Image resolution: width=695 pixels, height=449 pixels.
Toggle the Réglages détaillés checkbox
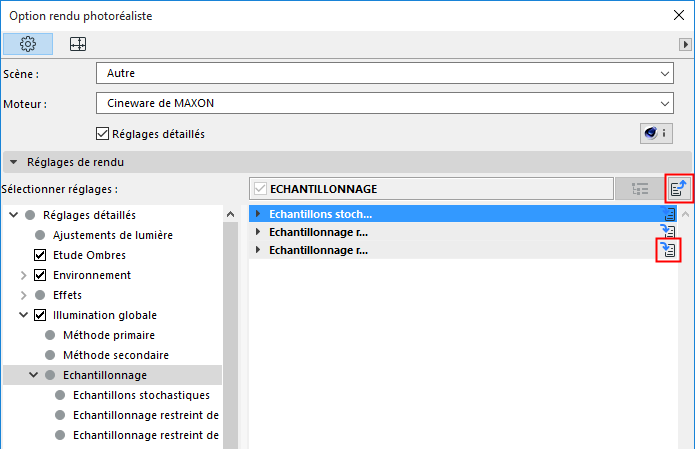pos(102,134)
